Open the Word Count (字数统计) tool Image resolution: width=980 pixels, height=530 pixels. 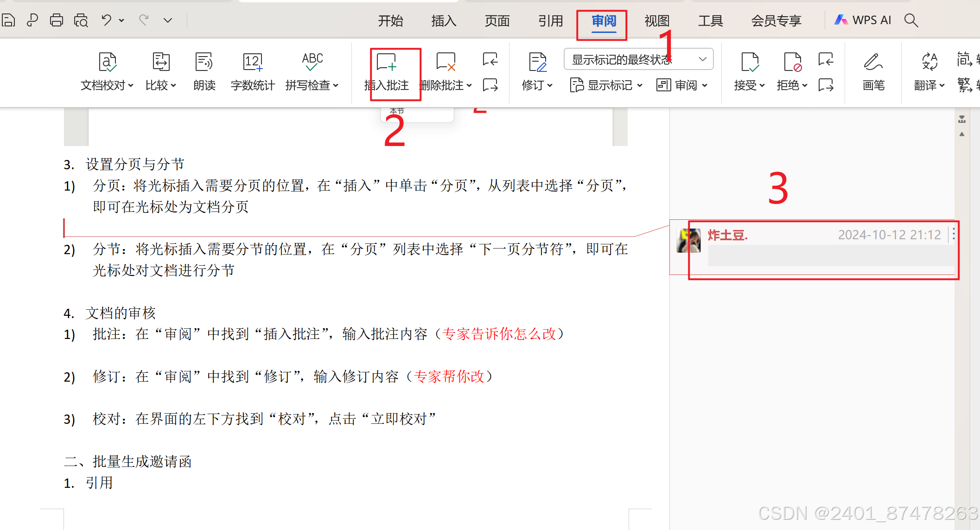(x=253, y=63)
